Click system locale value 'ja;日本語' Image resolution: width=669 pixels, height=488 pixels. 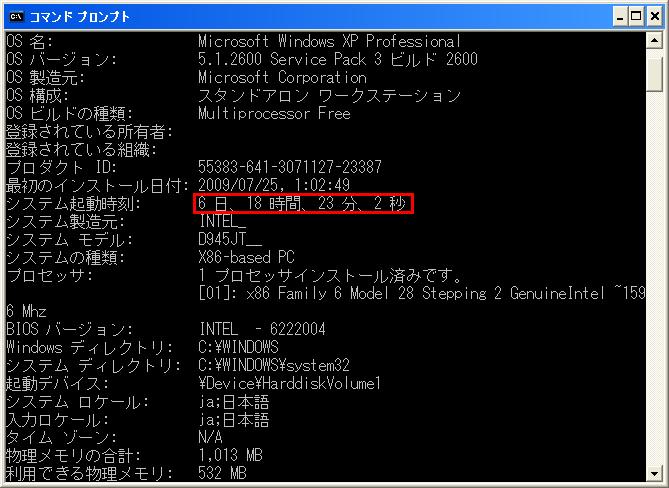[234, 402]
